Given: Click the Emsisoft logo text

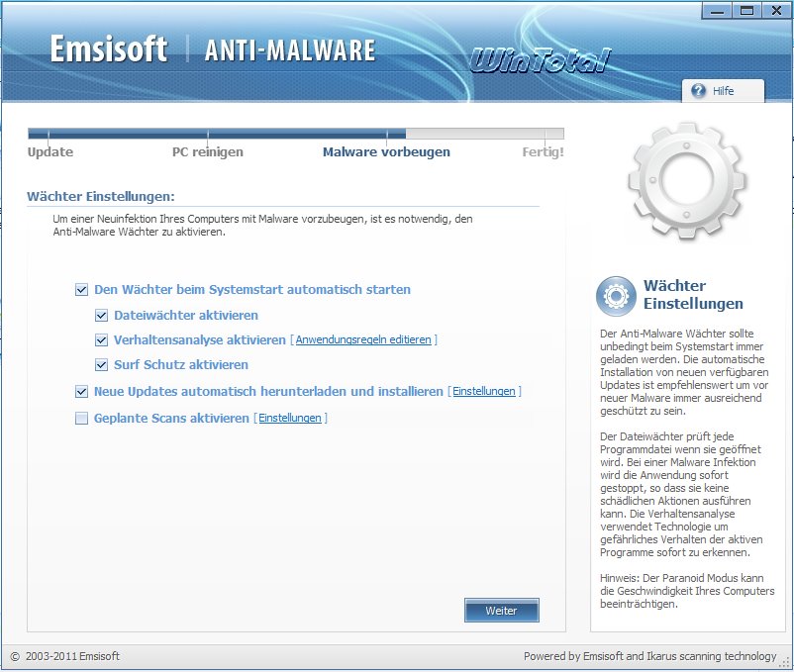Looking at the screenshot, I should (108, 49).
